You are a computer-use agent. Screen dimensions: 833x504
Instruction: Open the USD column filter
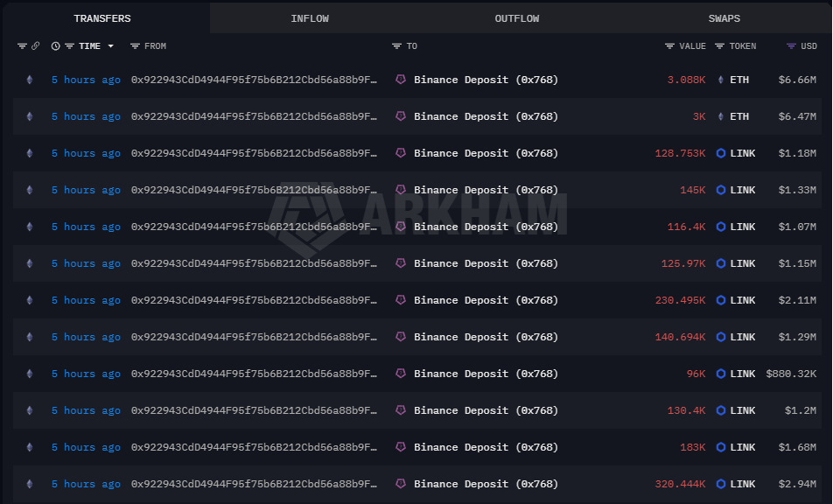pos(791,46)
